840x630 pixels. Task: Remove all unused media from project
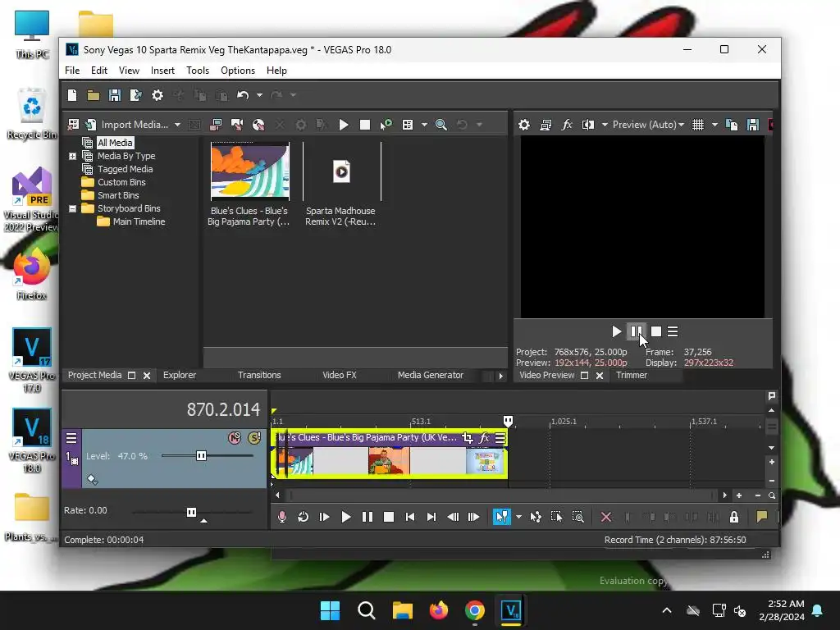coord(73,125)
